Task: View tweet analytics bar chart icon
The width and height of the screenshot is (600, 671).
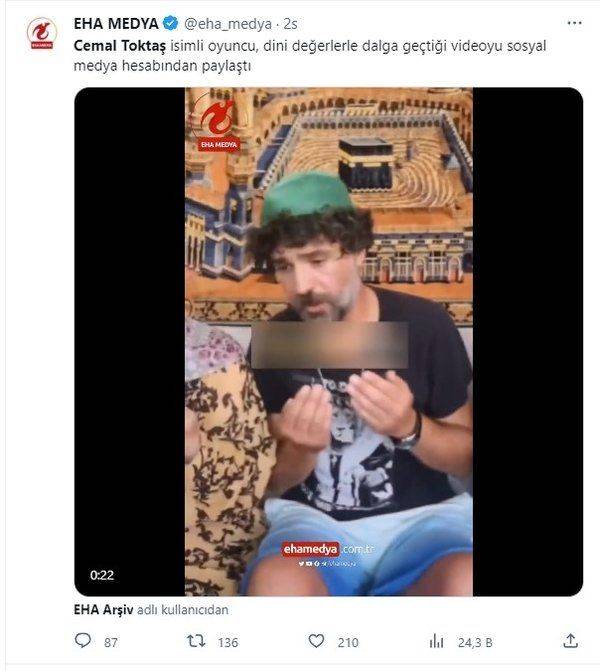Action: (x=436, y=641)
